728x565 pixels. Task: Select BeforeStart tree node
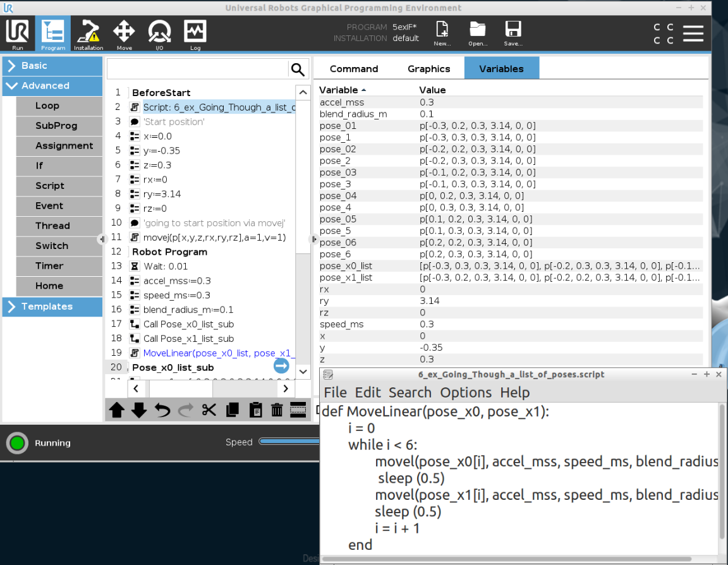tap(161, 93)
